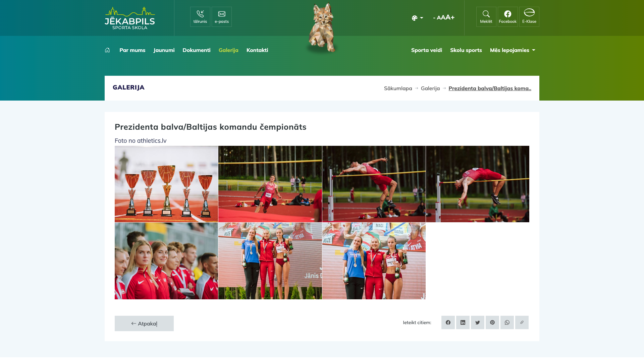This screenshot has width=644, height=362.
Task: Go to homepage via house icon
Action: coord(107,50)
